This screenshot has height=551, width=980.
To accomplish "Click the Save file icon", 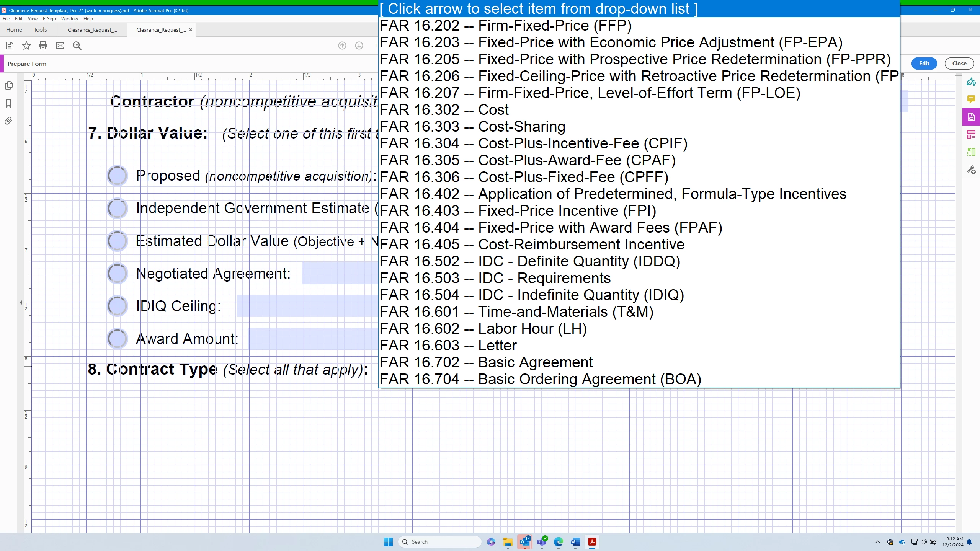I will [x=10, y=46].
